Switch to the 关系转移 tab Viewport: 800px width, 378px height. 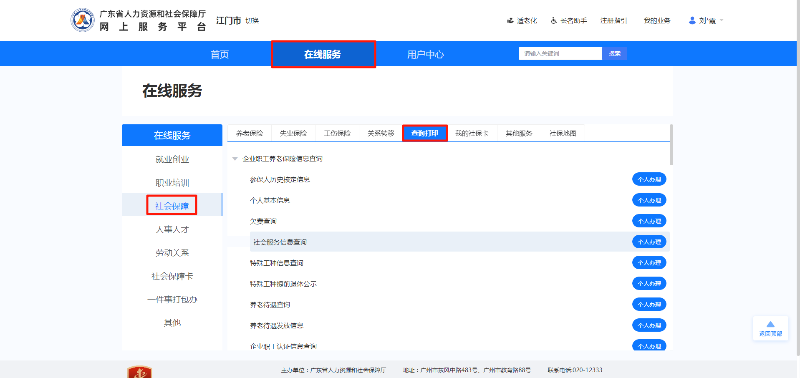click(x=381, y=133)
